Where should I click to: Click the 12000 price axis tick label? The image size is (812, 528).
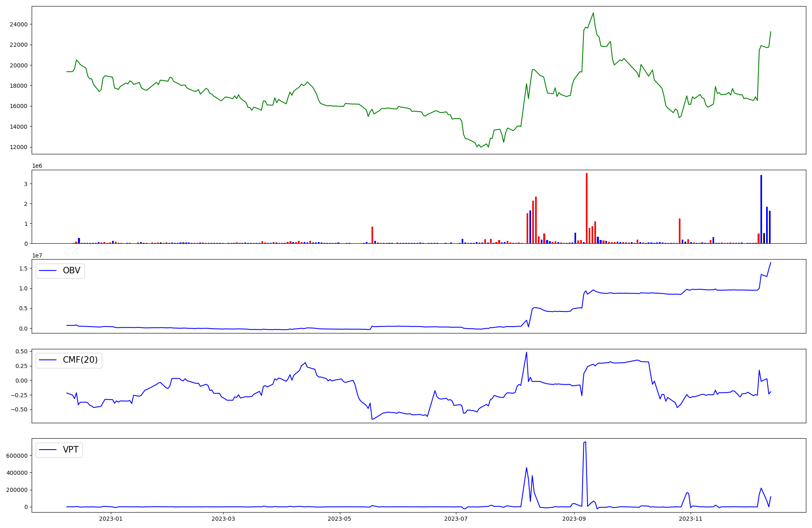tap(19, 147)
